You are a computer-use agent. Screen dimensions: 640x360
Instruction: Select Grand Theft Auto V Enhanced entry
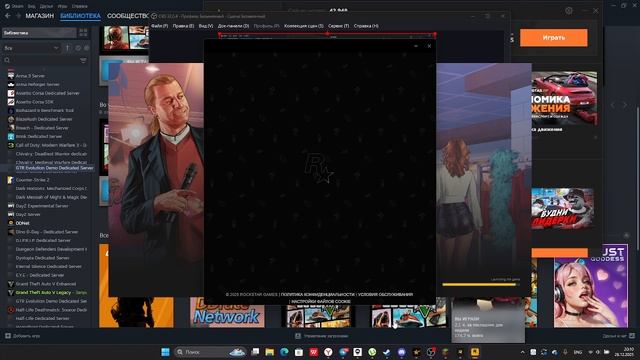(46, 284)
